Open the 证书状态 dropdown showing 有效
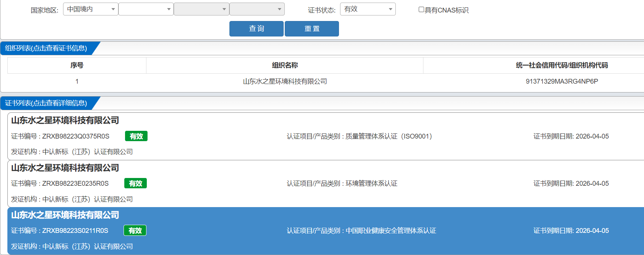 (x=368, y=9)
